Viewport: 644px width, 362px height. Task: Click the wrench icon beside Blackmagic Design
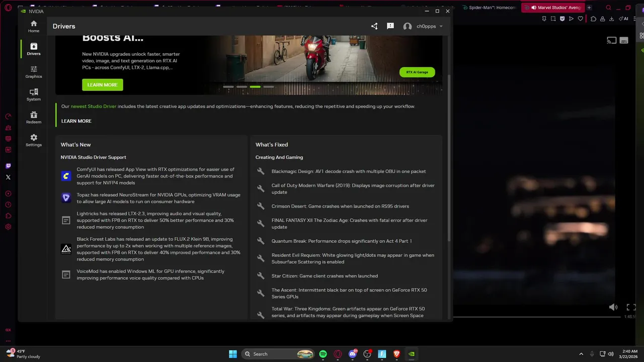pyautogui.click(x=261, y=171)
